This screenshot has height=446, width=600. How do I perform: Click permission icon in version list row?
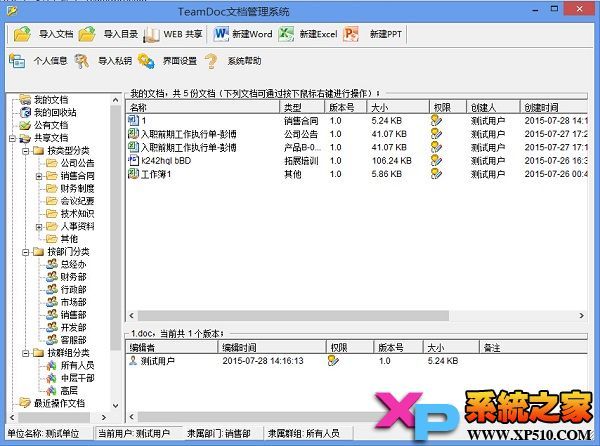(333, 360)
